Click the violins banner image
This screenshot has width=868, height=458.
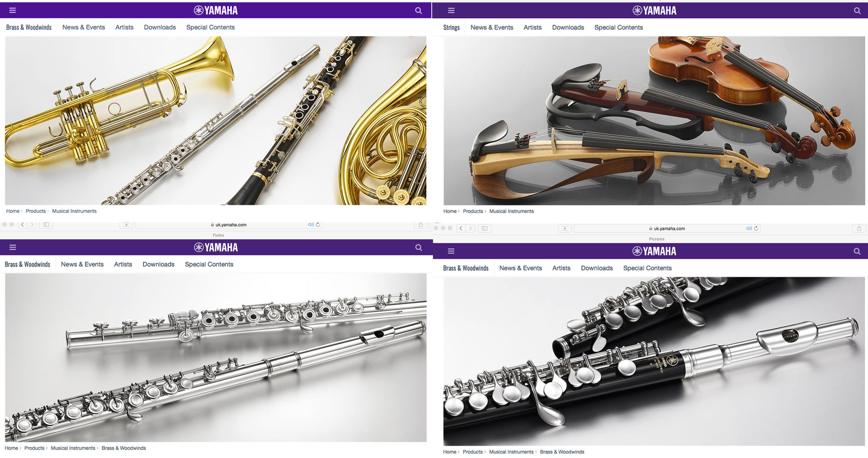654,120
